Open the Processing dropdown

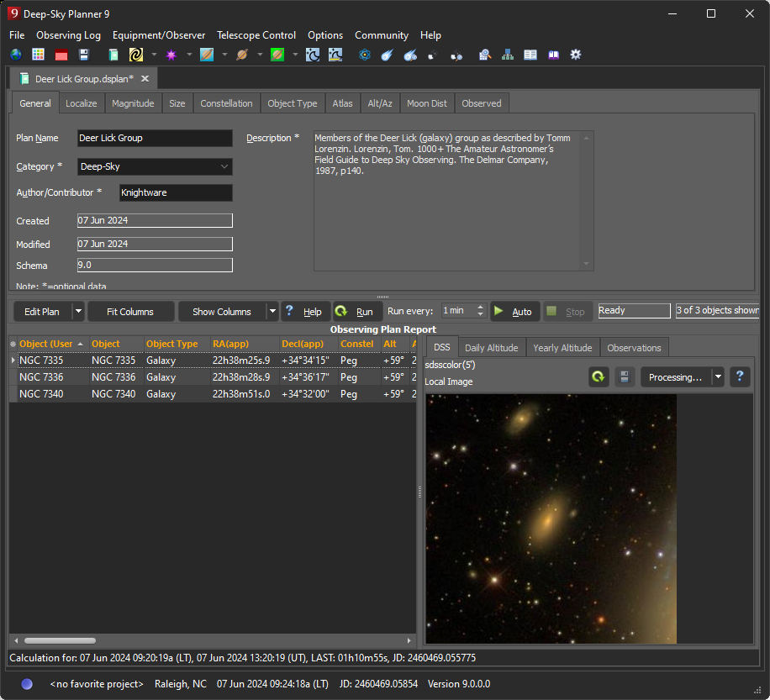coord(718,377)
